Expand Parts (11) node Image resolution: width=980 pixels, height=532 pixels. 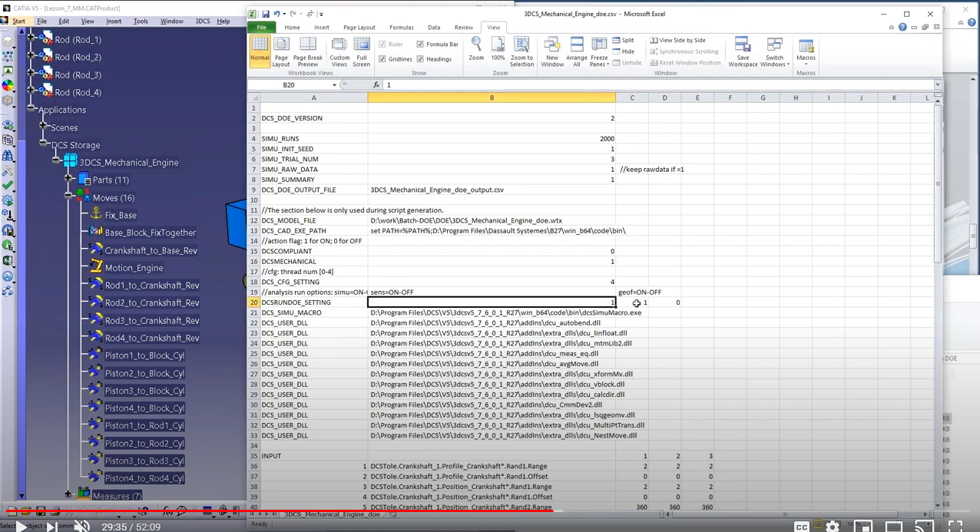click(68, 179)
